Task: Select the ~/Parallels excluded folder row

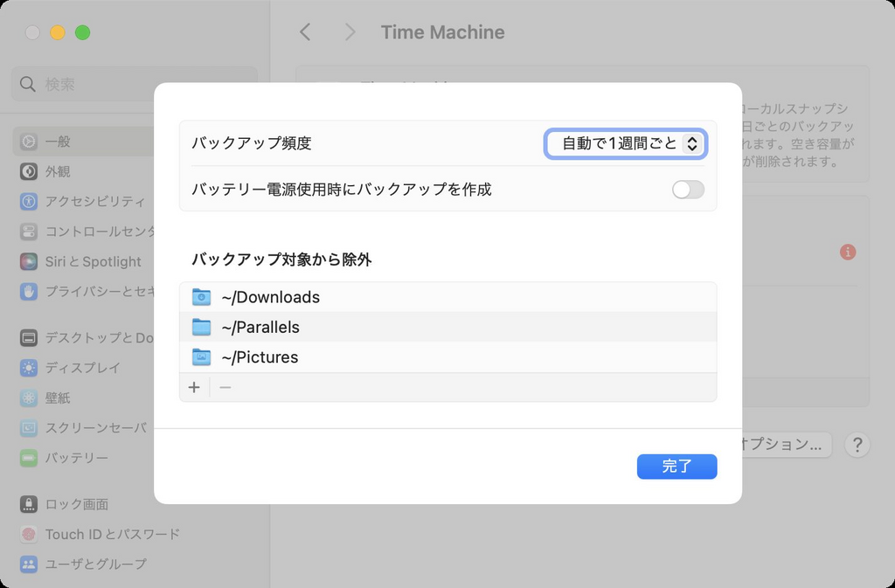Action: point(448,327)
